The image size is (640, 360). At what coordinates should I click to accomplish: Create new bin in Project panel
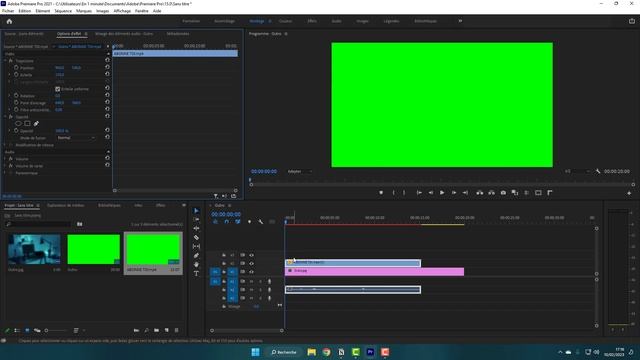point(157,330)
